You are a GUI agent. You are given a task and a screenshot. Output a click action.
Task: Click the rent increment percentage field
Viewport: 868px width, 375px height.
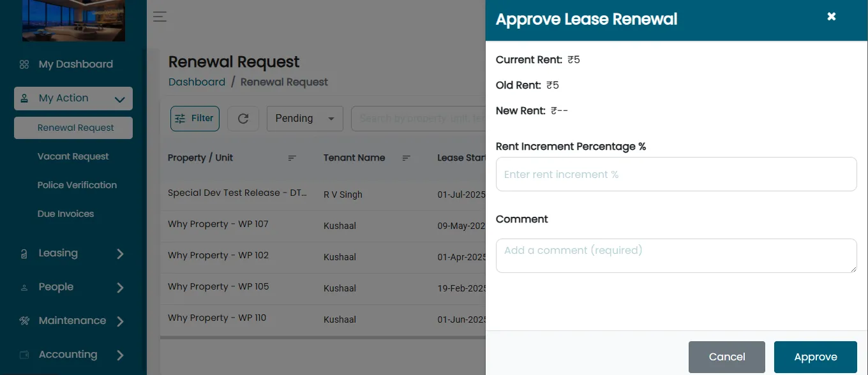[x=676, y=174]
